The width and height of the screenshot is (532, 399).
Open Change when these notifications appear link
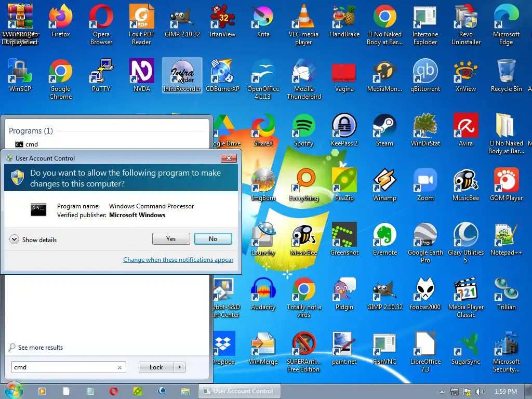pos(178,260)
